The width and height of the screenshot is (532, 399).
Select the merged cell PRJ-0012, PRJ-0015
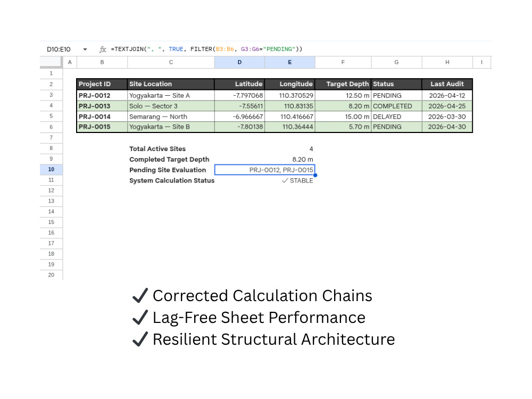(264, 170)
